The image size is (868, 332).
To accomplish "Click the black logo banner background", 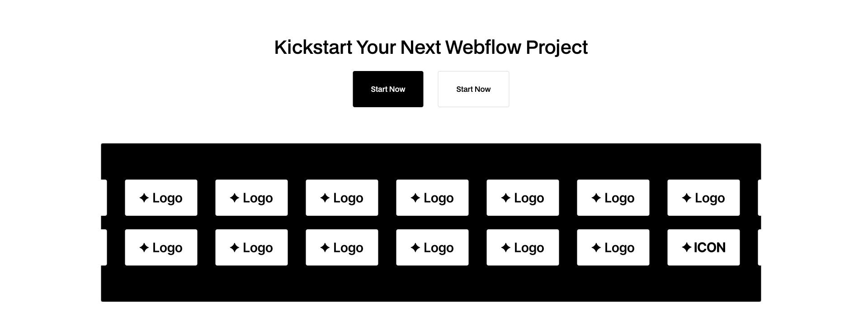I will click(x=429, y=158).
